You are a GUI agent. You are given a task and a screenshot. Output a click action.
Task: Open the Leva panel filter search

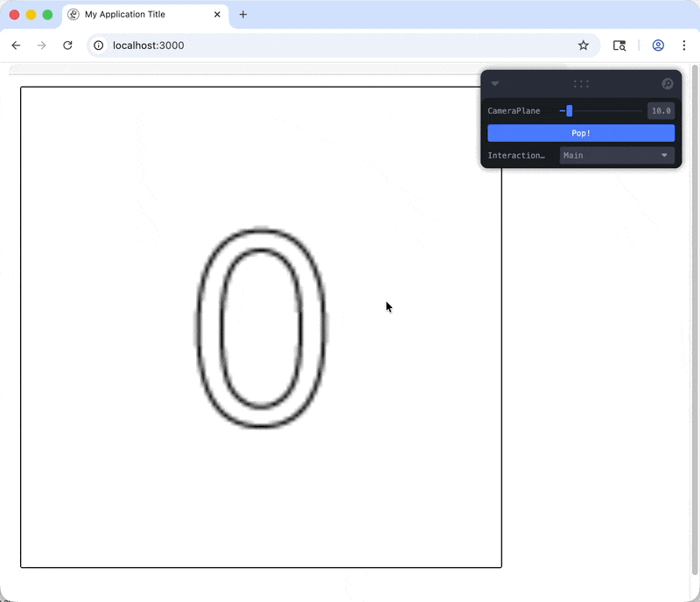[667, 84]
